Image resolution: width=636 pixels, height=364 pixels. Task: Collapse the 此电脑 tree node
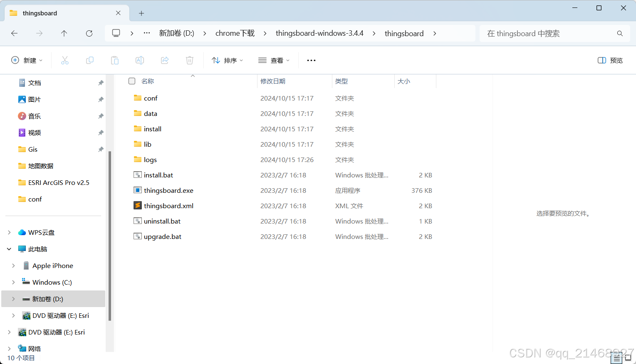click(x=9, y=249)
